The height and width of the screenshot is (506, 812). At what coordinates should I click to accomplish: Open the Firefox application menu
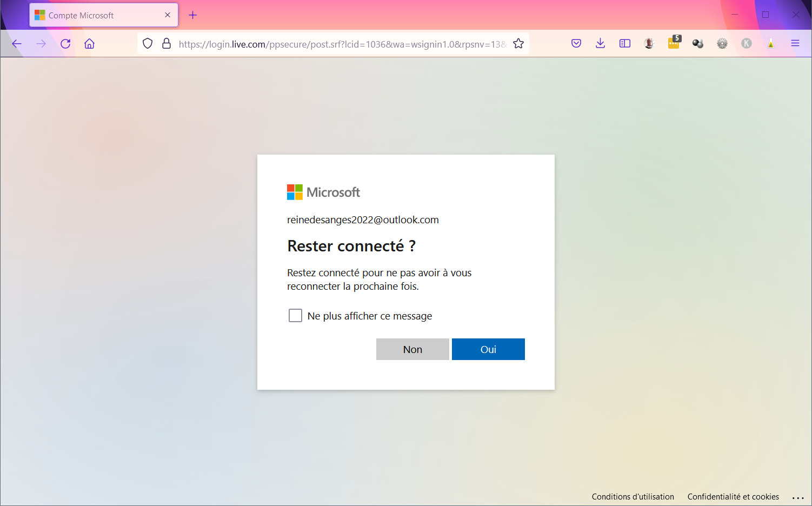coord(795,44)
